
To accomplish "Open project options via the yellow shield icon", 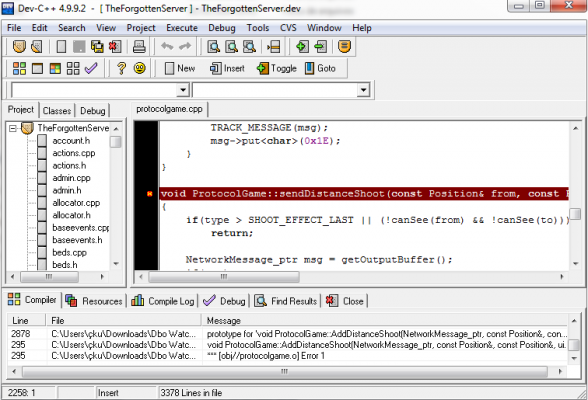I will [x=344, y=46].
